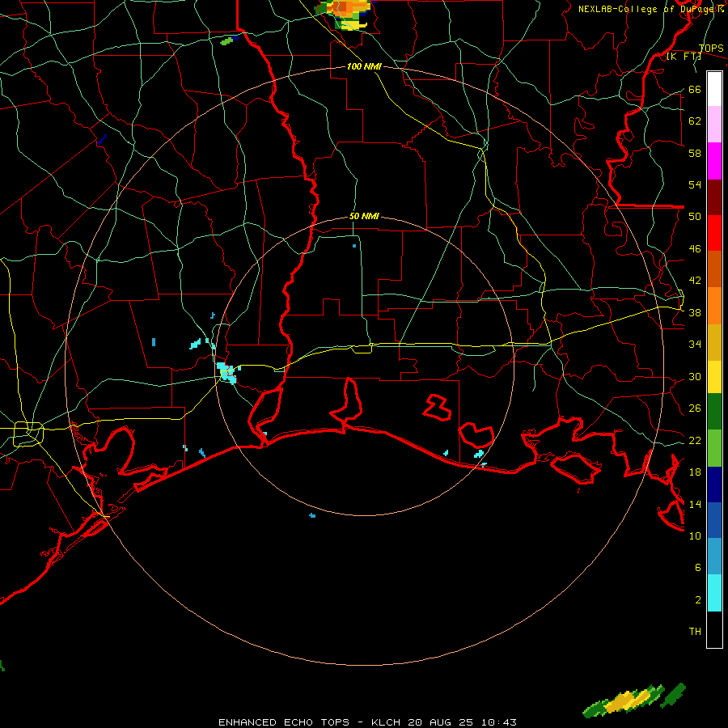Image resolution: width=728 pixels, height=728 pixels.
Task: Click the 50 value on the legend scale
Action: tap(695, 217)
